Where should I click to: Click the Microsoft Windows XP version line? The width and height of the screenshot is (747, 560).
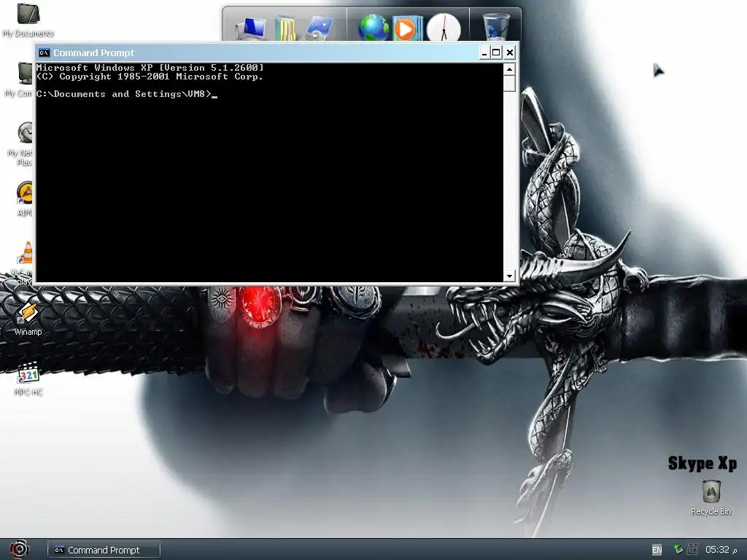pos(150,68)
